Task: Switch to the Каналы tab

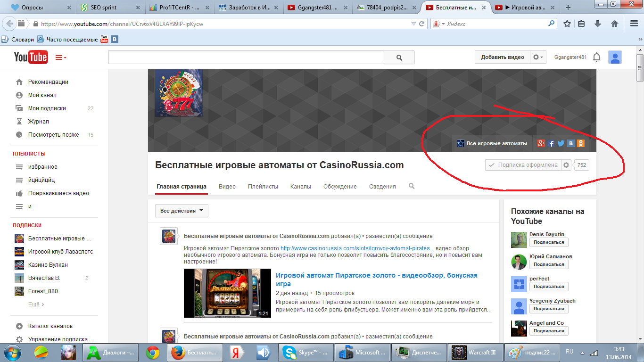Action: [301, 186]
